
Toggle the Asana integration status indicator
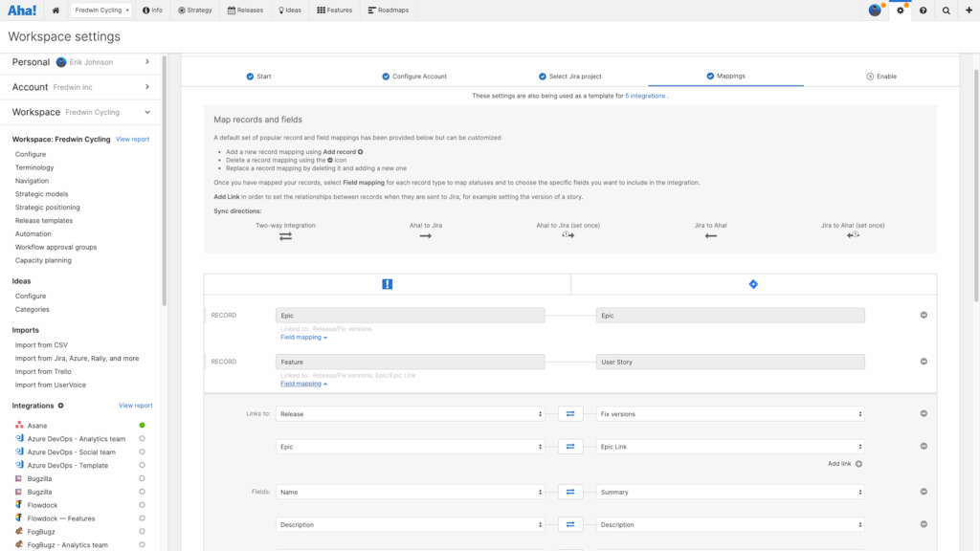(x=142, y=426)
